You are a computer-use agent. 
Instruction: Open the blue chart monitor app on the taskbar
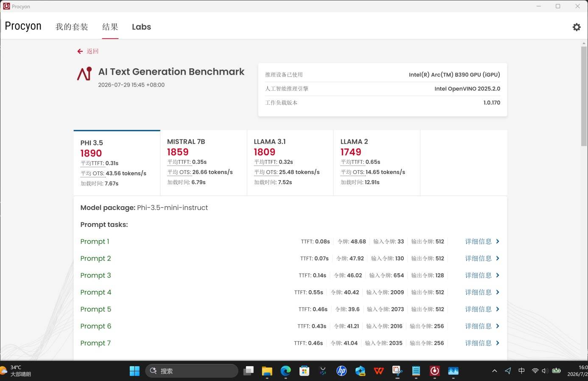454,371
